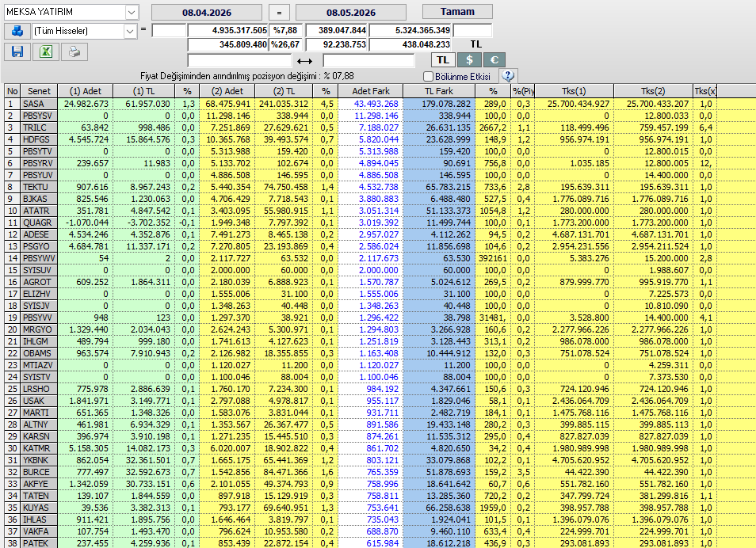Sort by the (2) TL column header
The height and width of the screenshot is (548, 756).
click(x=284, y=90)
